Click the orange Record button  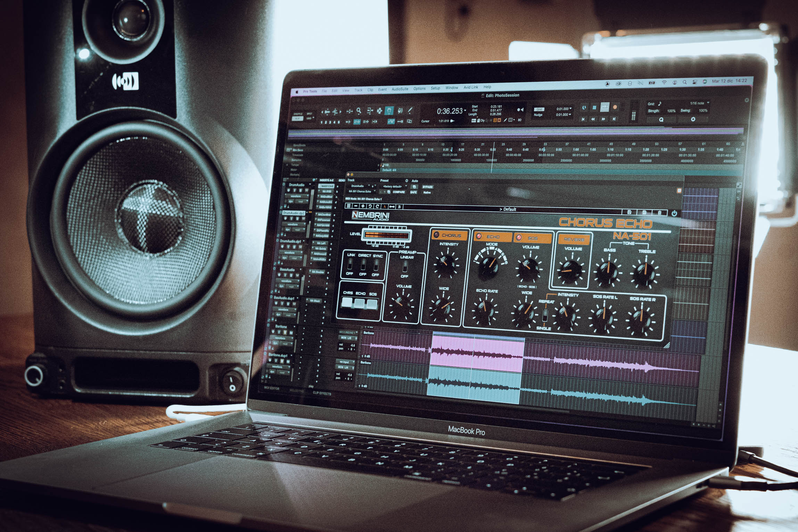point(615,107)
